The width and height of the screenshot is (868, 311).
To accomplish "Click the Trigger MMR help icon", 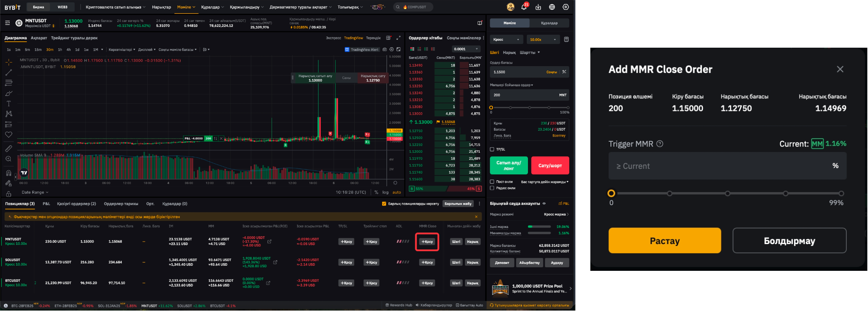I will coord(660,144).
